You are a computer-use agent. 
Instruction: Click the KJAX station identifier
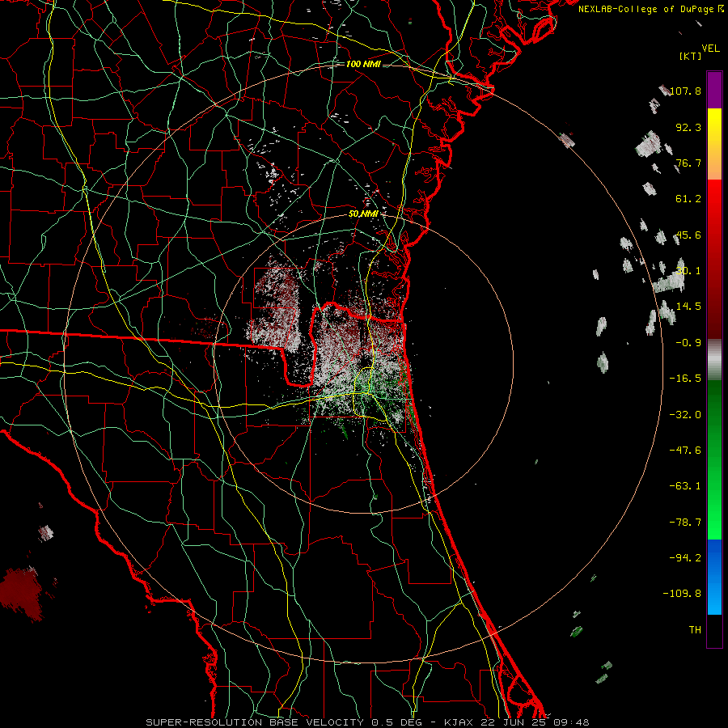[x=459, y=722]
